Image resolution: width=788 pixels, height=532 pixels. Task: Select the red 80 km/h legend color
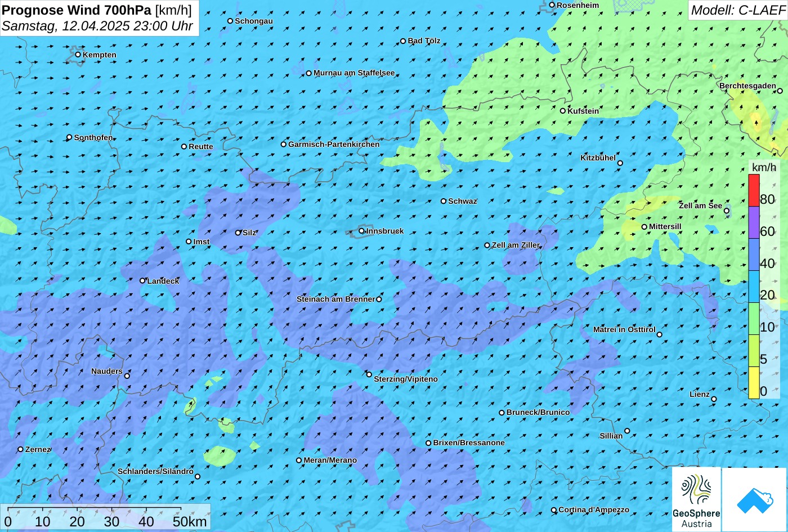point(754,190)
